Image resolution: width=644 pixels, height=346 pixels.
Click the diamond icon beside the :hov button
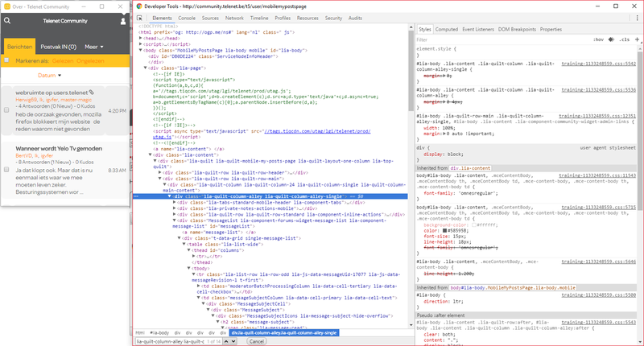coord(611,39)
